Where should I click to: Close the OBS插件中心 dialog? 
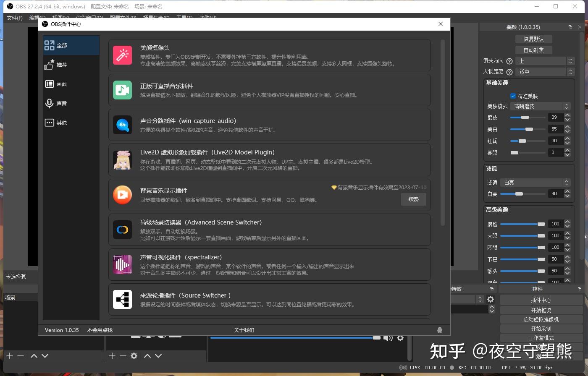[441, 24]
